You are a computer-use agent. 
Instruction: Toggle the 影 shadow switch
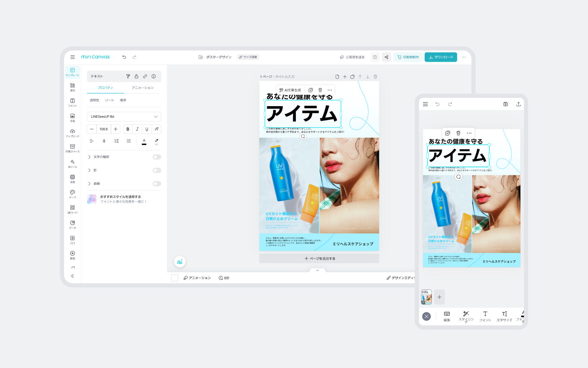coord(157,170)
